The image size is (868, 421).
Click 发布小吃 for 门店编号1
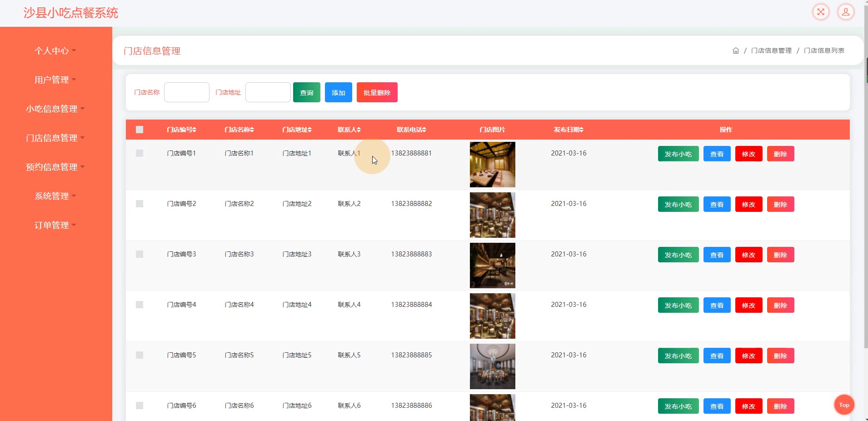678,154
